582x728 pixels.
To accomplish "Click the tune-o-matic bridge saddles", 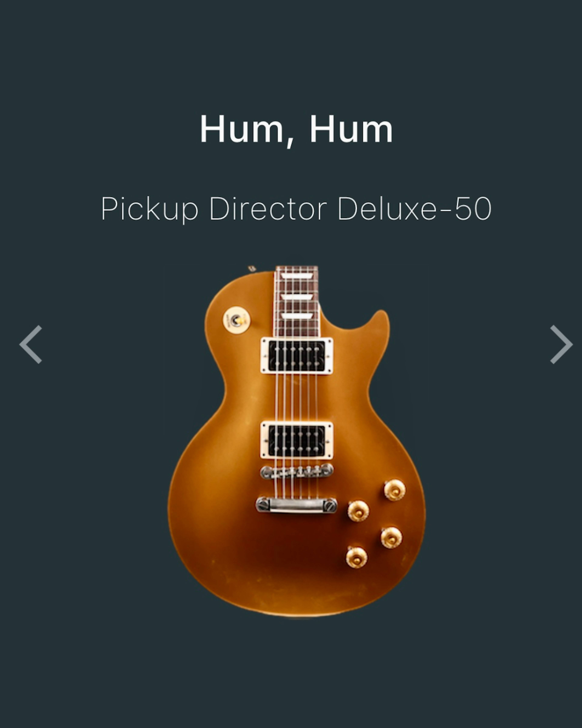I will point(297,471).
